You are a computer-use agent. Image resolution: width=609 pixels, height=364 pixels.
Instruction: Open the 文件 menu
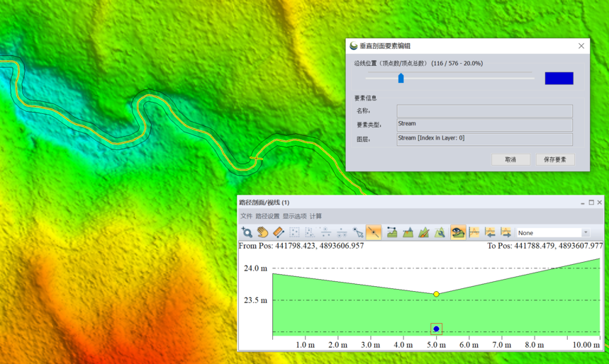click(246, 216)
